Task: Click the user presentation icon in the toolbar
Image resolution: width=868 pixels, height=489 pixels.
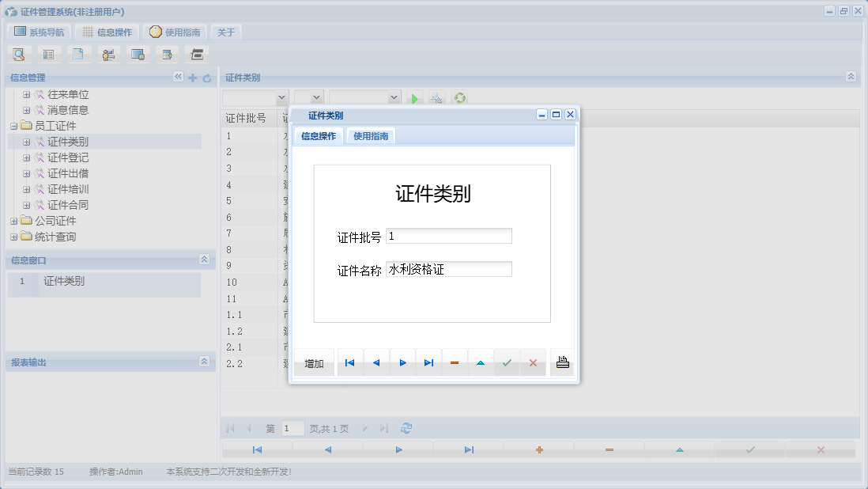Action: (108, 54)
